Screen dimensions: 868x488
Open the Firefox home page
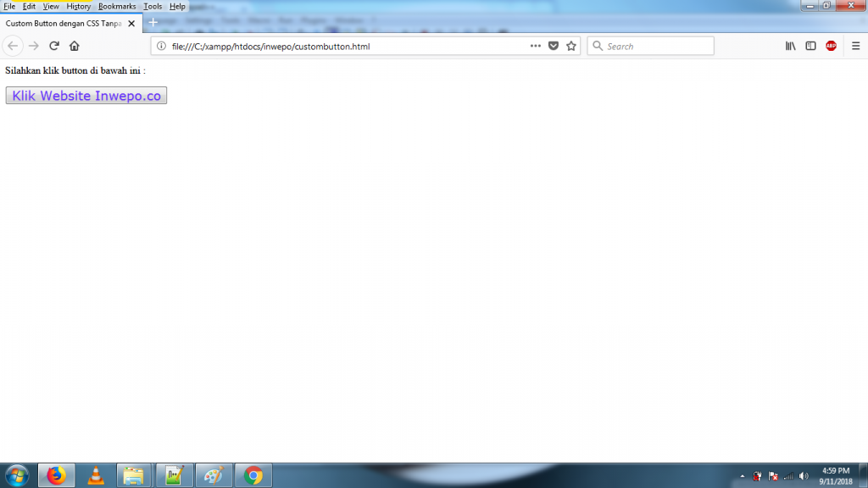75,46
